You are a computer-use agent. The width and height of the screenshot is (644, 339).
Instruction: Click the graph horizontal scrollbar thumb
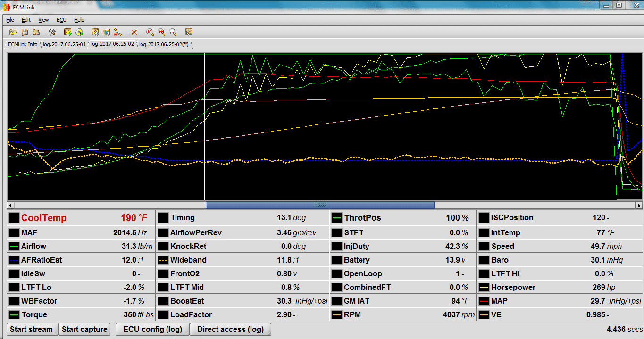320,205
